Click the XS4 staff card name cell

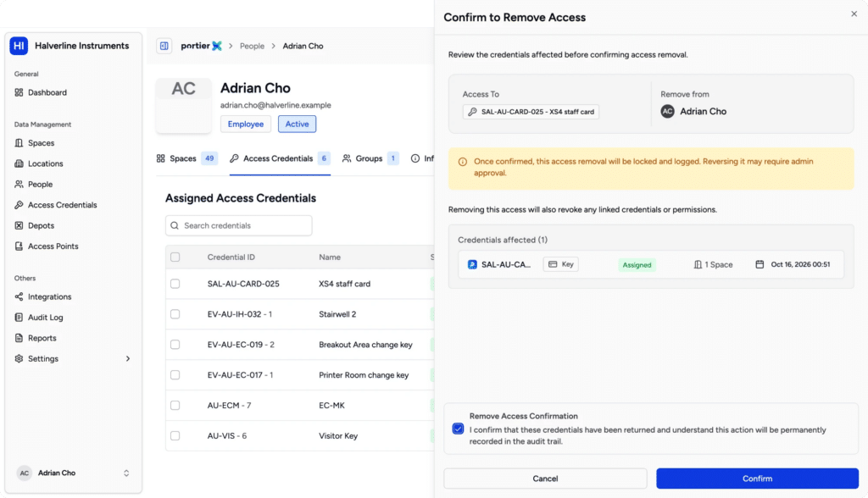(x=344, y=284)
